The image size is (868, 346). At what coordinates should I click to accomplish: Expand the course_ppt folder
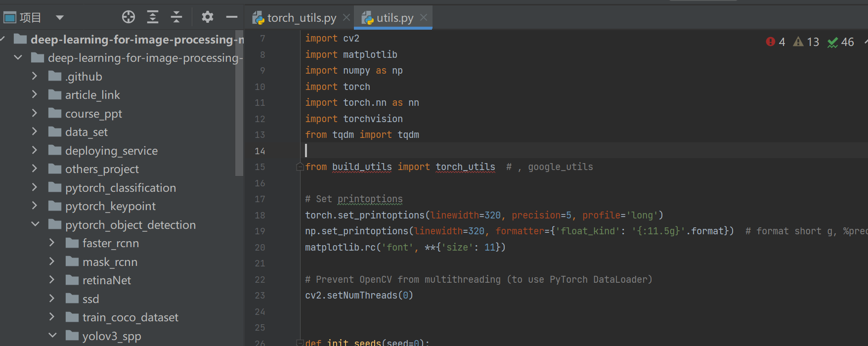[34, 113]
